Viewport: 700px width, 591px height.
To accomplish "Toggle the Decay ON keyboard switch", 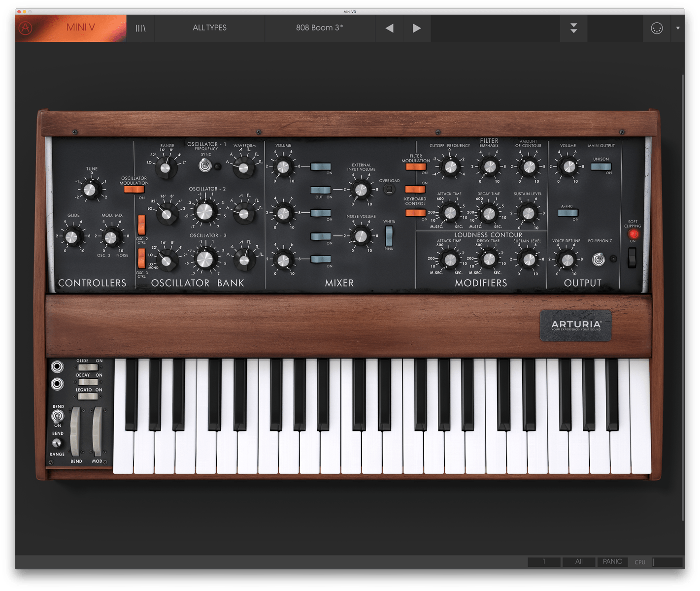I will [88, 382].
